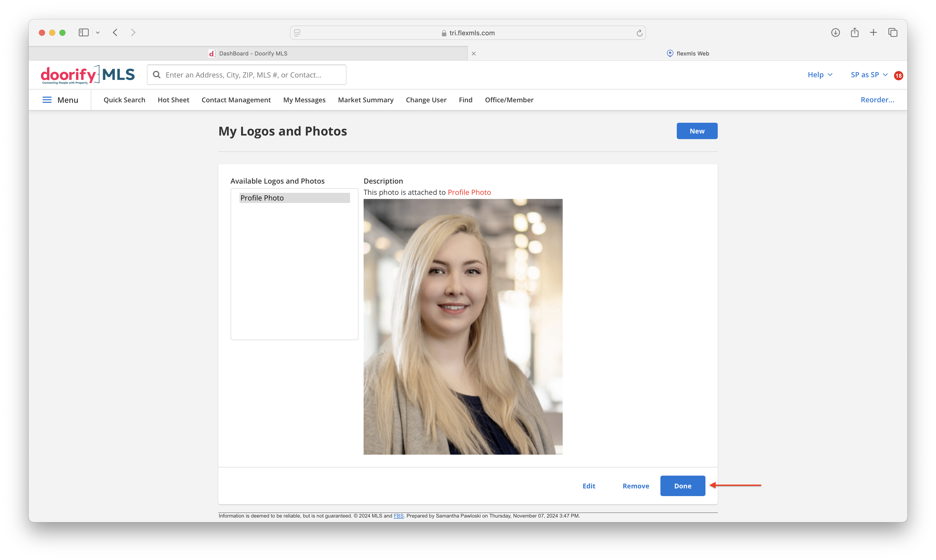This screenshot has height=560, width=936.
Task: Switch to the flexmls Web tab
Action: (688, 53)
